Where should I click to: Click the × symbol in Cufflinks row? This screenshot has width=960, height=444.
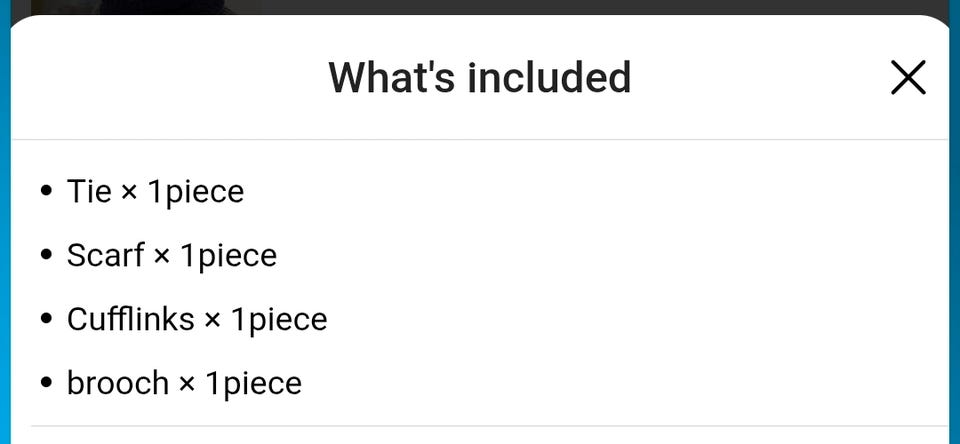pyautogui.click(x=212, y=320)
